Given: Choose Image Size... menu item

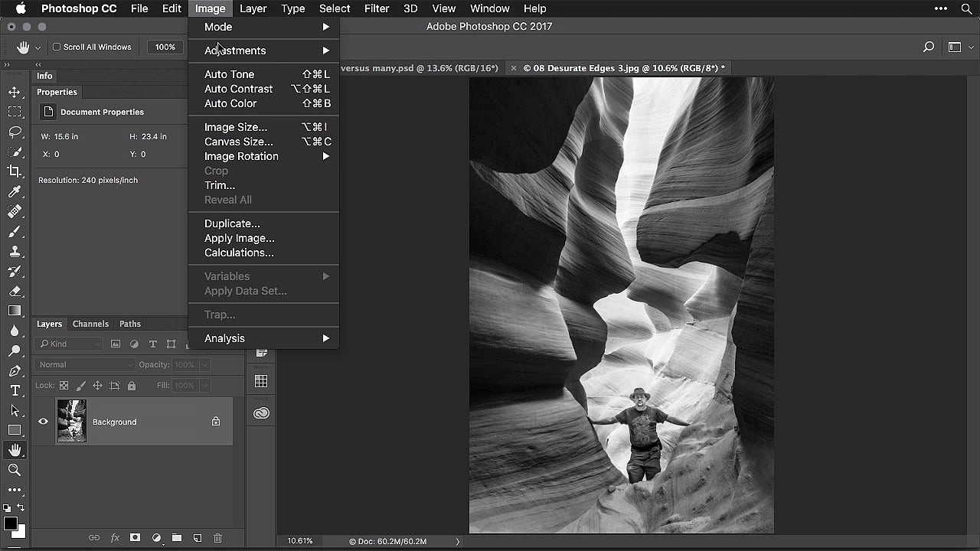Looking at the screenshot, I should (x=263, y=127).
